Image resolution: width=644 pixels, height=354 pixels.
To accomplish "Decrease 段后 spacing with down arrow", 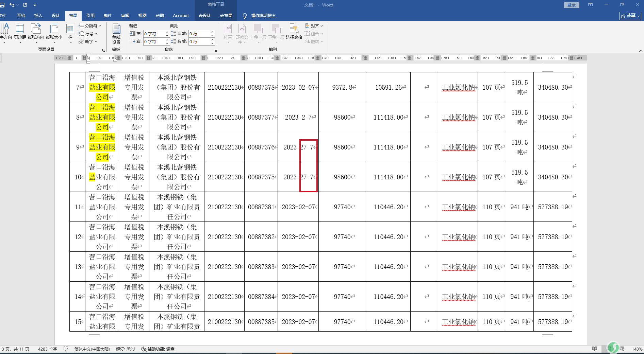I will pyautogui.click(x=212, y=43).
